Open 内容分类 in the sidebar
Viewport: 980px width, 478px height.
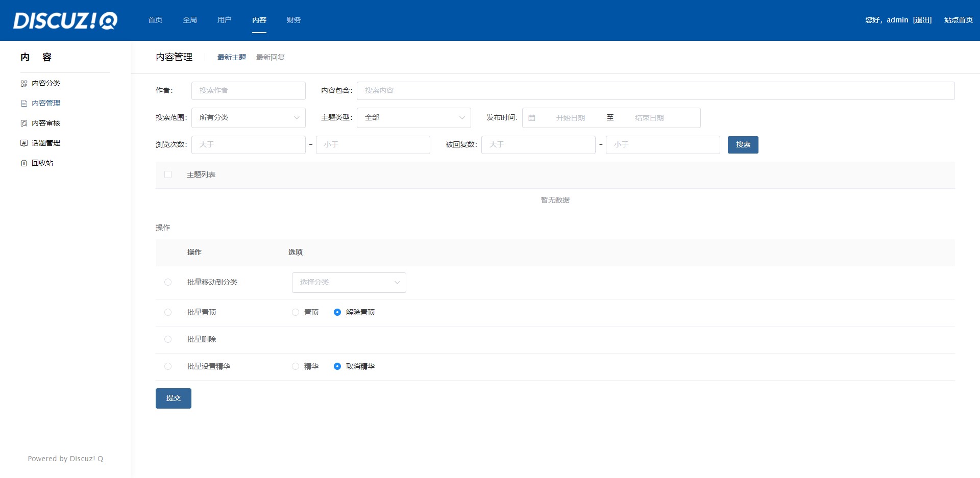click(x=46, y=84)
